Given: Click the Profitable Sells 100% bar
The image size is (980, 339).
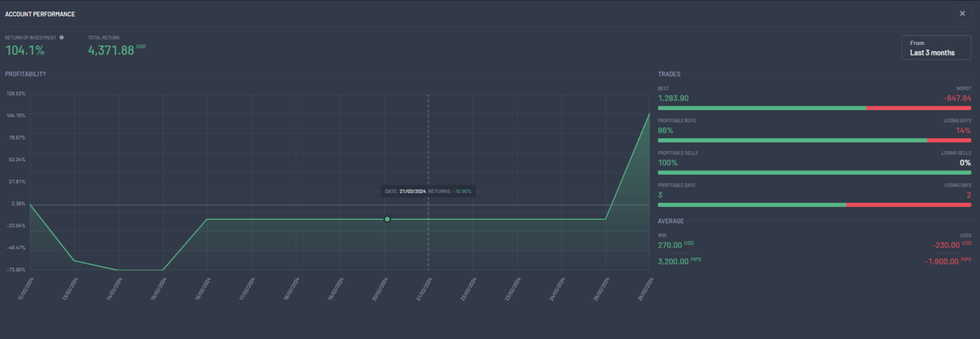Looking at the screenshot, I should coord(814,173).
